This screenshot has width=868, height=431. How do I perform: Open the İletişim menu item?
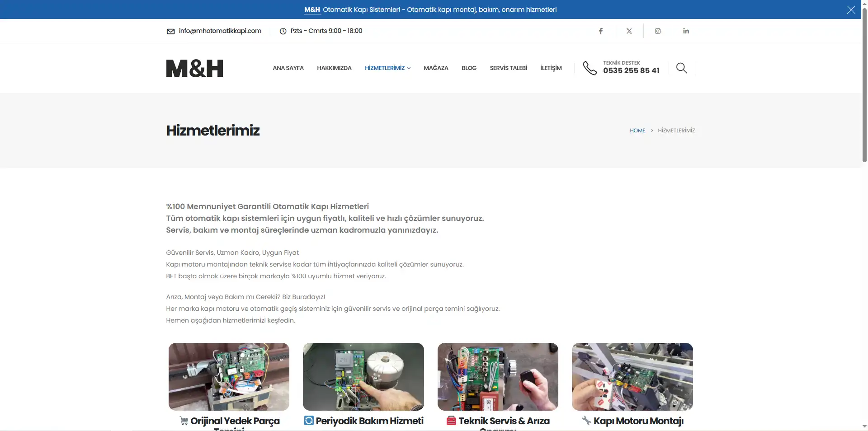click(x=551, y=68)
